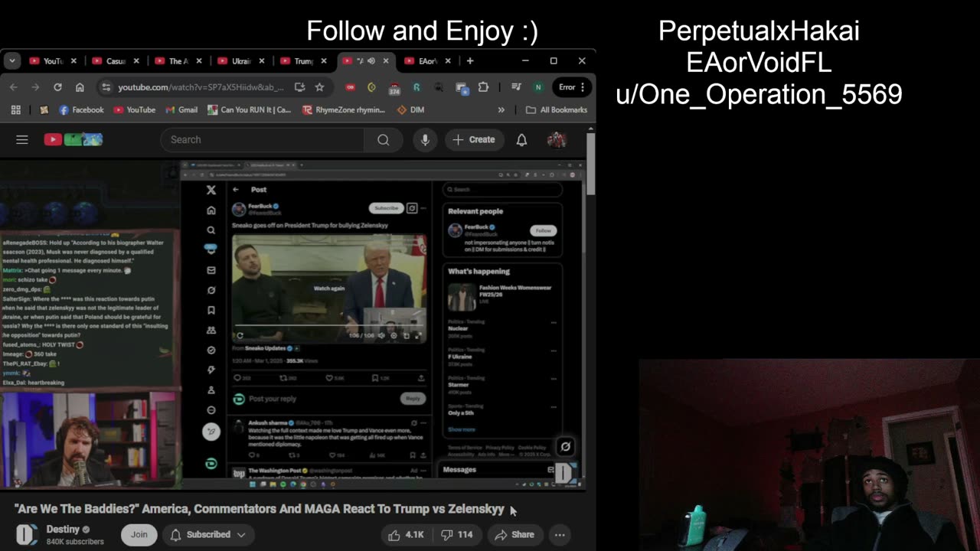Open the Facebook bookmark
The image size is (980, 551).
tap(81, 110)
